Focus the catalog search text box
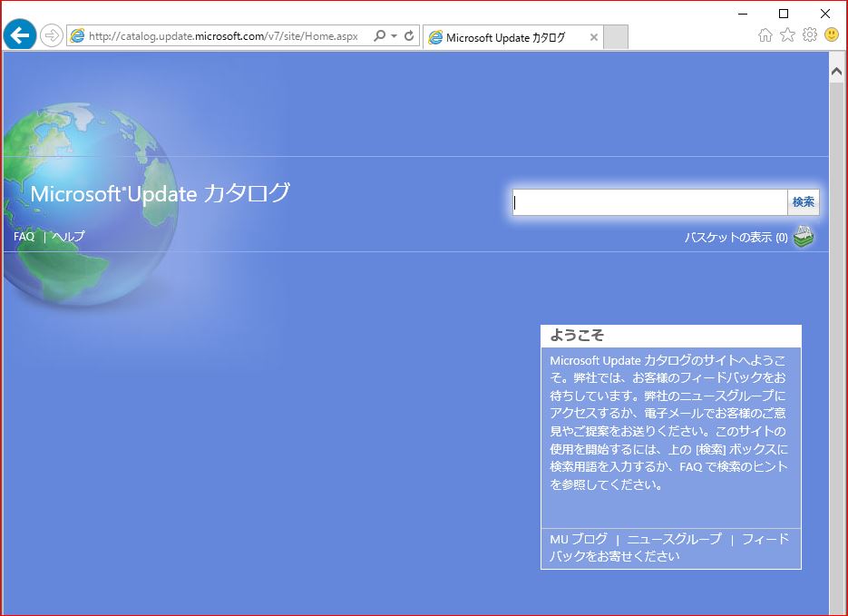Viewport: 848px width, 616px height. (x=649, y=202)
